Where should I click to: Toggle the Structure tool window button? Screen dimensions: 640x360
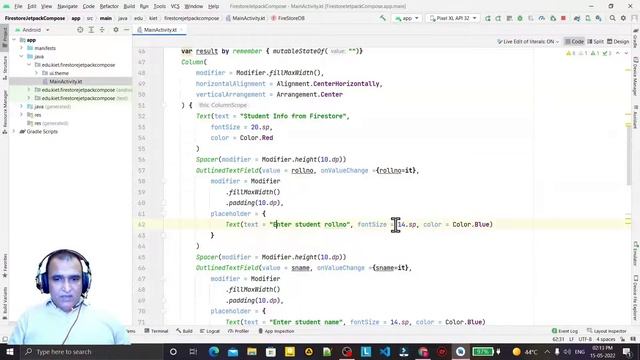point(4,68)
